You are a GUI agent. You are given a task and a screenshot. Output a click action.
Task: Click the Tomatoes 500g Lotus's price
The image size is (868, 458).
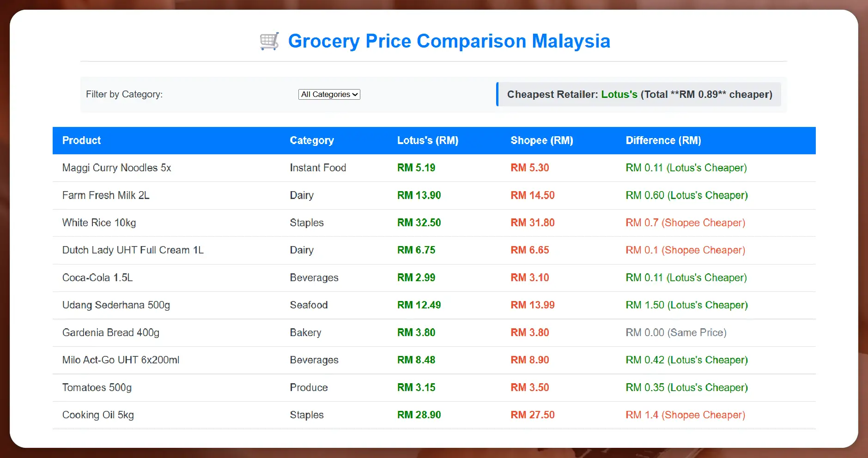point(417,387)
